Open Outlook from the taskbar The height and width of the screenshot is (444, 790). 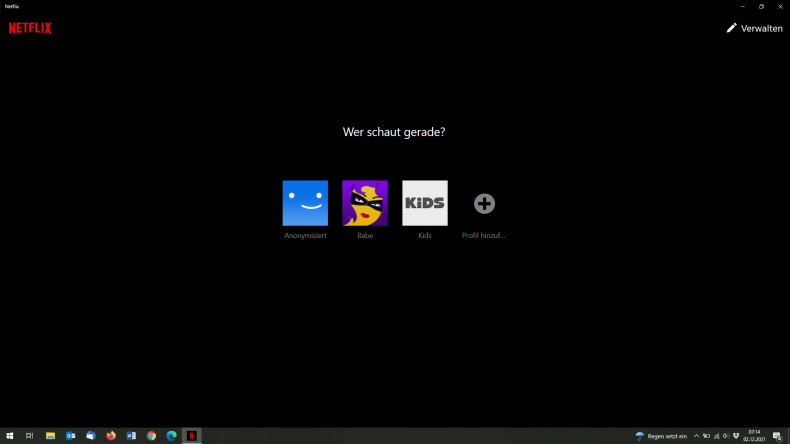(x=71, y=436)
